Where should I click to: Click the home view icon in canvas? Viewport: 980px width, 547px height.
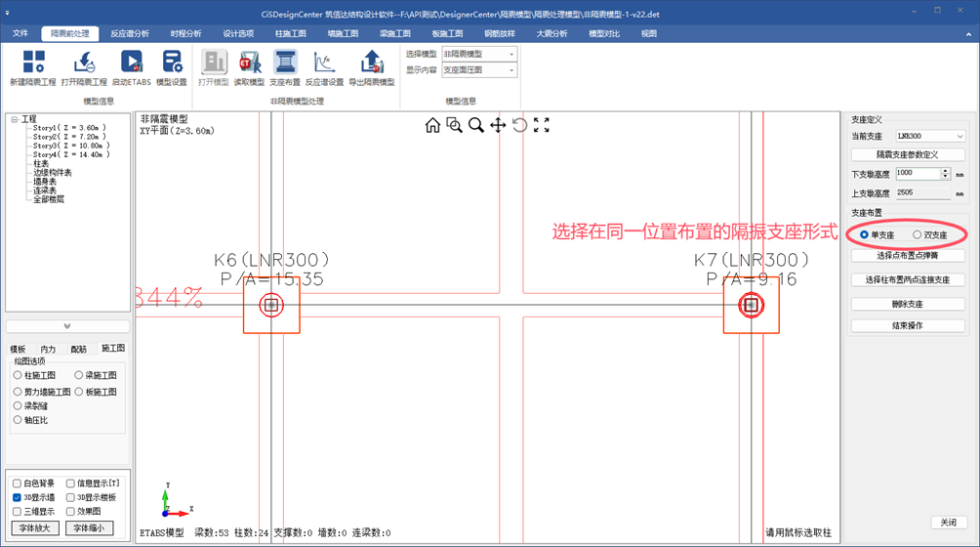coord(432,125)
